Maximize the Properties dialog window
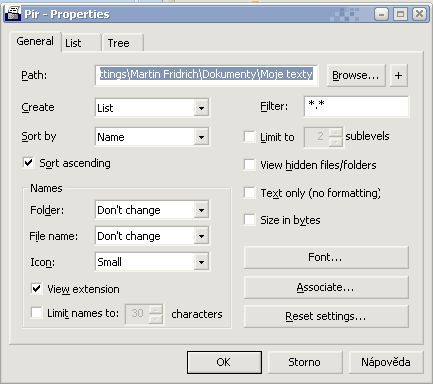This screenshot has width=433, height=384. pos(400,14)
